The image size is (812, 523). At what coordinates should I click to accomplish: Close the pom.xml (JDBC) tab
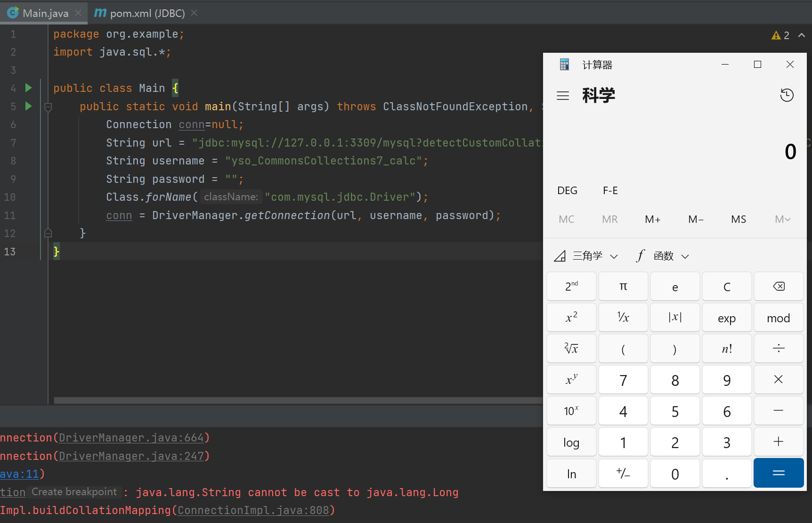194,13
